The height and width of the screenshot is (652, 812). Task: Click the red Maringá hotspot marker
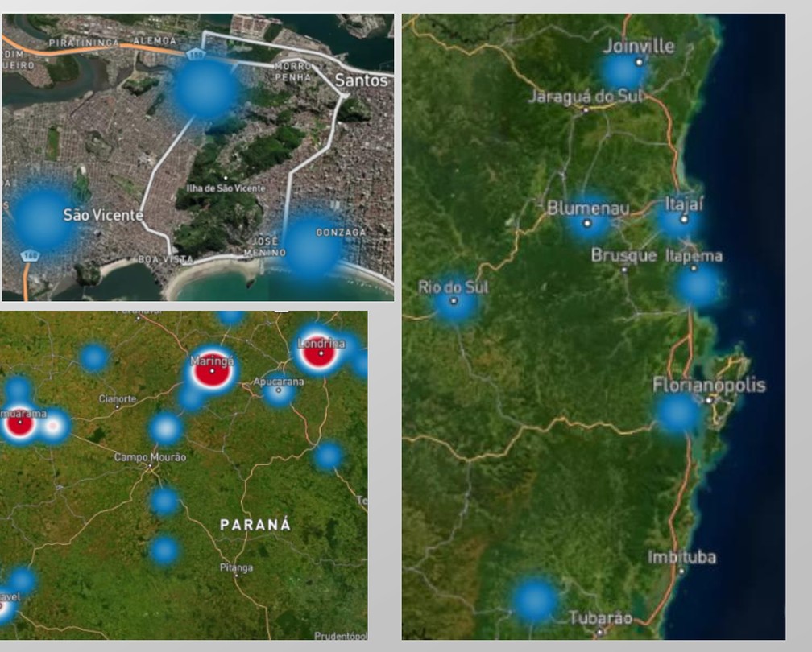[x=212, y=371]
